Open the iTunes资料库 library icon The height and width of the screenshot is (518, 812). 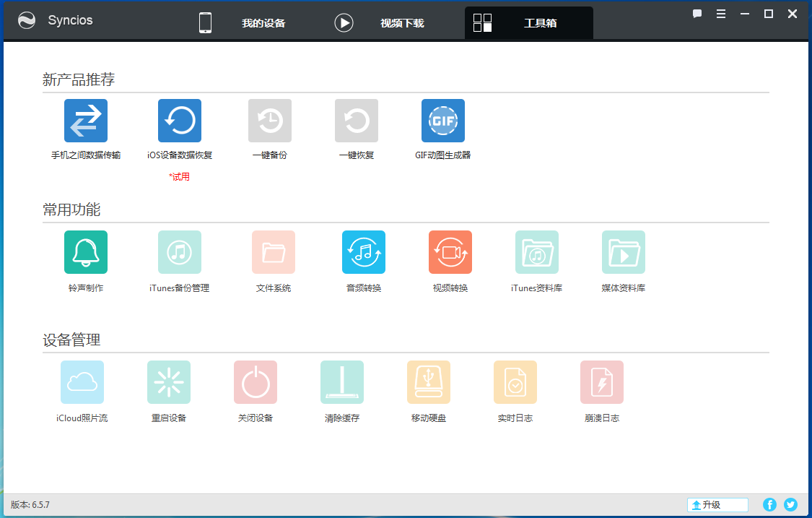coord(536,252)
